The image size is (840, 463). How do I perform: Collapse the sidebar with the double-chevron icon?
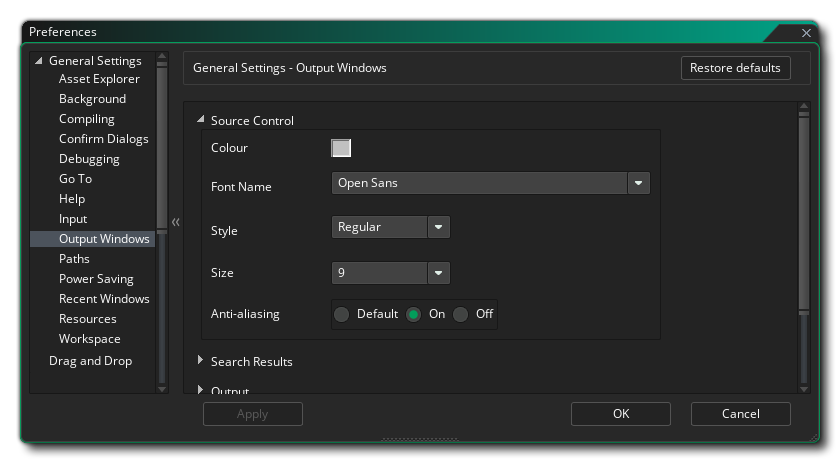click(175, 222)
